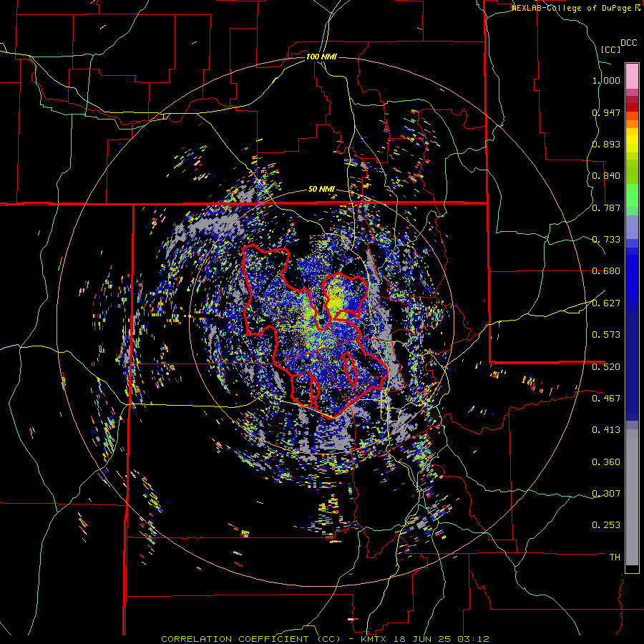Click the 1.000 legend value

606,80
